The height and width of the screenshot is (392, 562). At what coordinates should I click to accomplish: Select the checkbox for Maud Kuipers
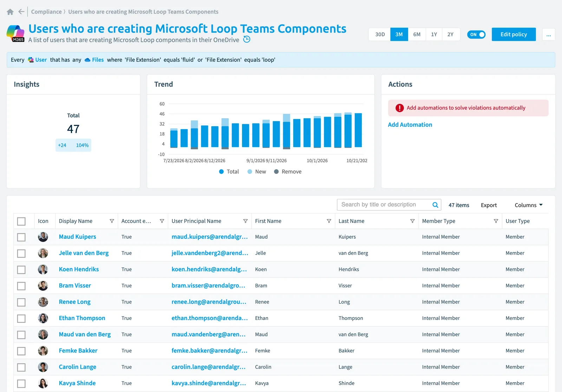21,237
